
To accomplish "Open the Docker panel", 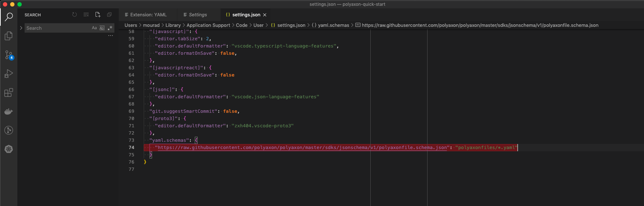I will tap(9, 111).
